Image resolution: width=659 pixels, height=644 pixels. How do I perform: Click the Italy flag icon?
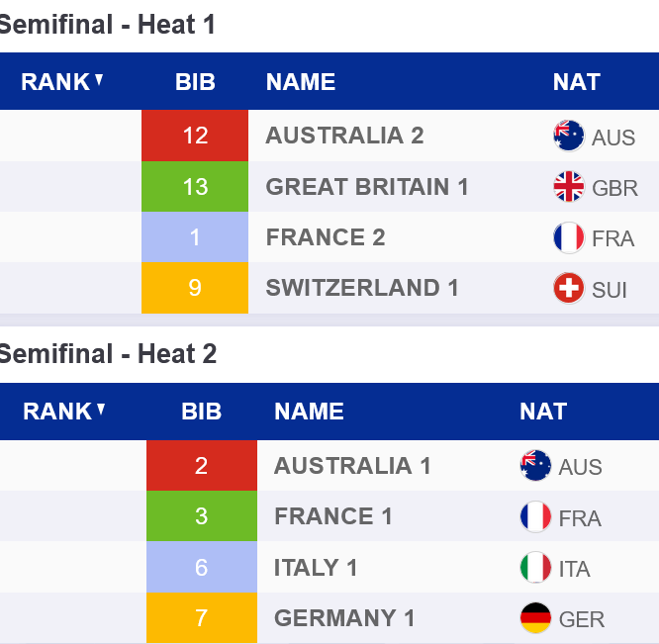pyautogui.click(x=535, y=568)
